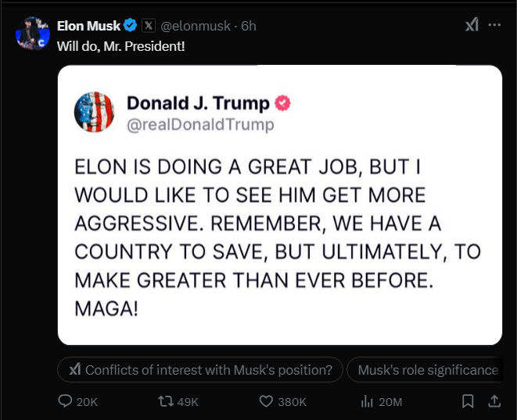Open Elon Musk display name link
Image resolution: width=517 pixels, height=420 pixels.
(88, 26)
